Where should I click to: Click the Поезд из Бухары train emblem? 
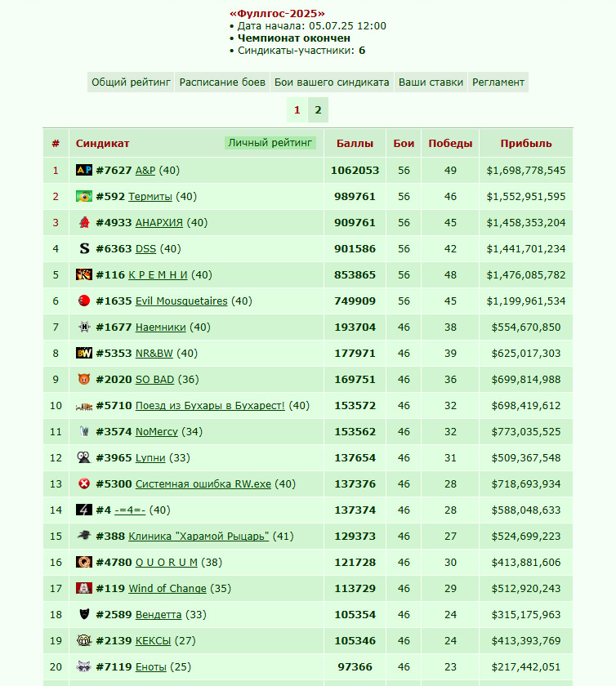(x=83, y=407)
